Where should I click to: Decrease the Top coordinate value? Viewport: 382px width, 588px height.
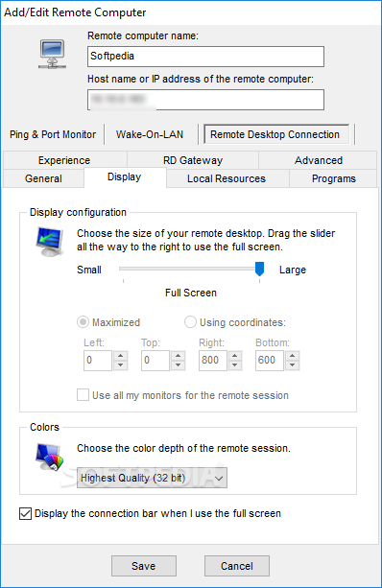tap(178, 365)
